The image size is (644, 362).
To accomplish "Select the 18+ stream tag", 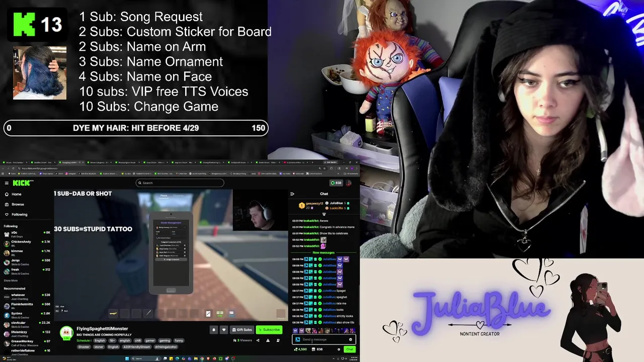I will [x=113, y=340].
